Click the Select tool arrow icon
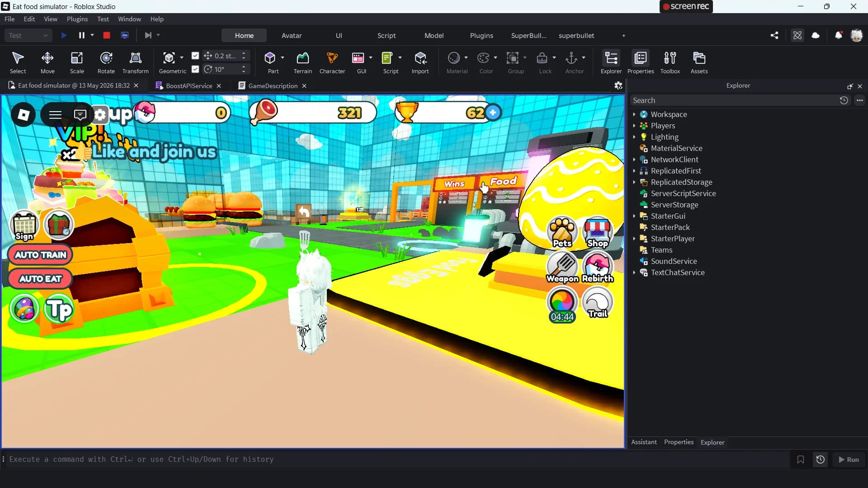Viewport: 868px width, 488px height. pos(18,58)
